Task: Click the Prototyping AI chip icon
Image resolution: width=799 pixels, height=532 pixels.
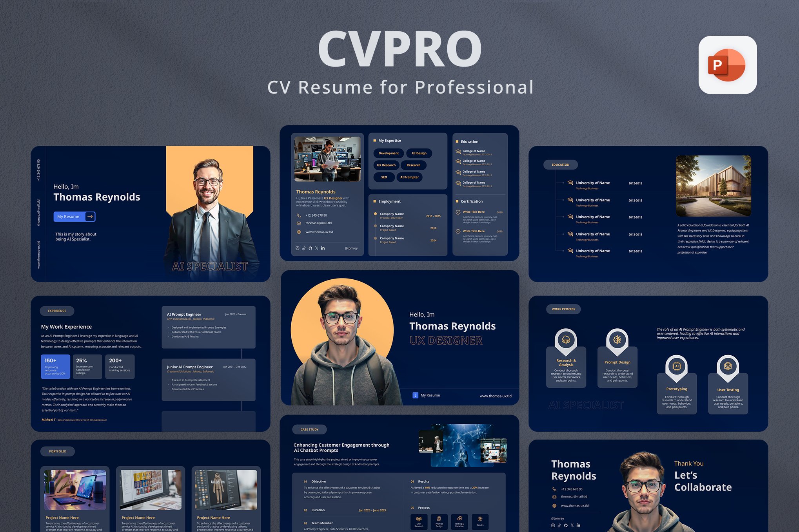Action: (676, 367)
